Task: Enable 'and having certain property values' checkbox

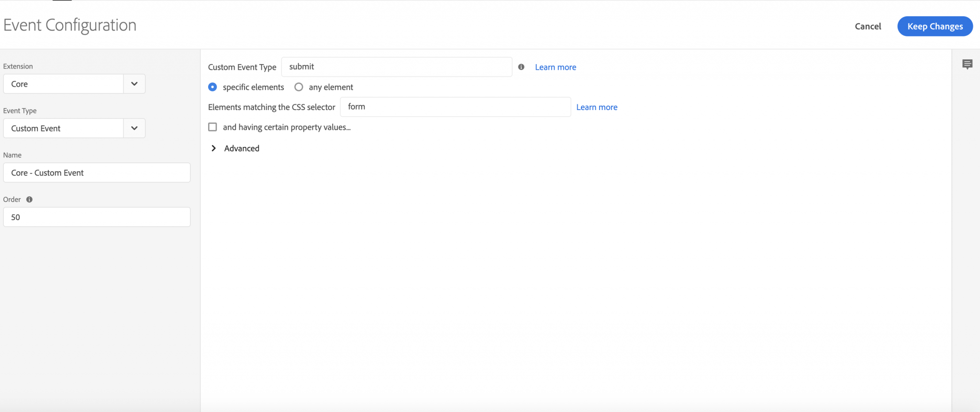Action: pos(212,127)
